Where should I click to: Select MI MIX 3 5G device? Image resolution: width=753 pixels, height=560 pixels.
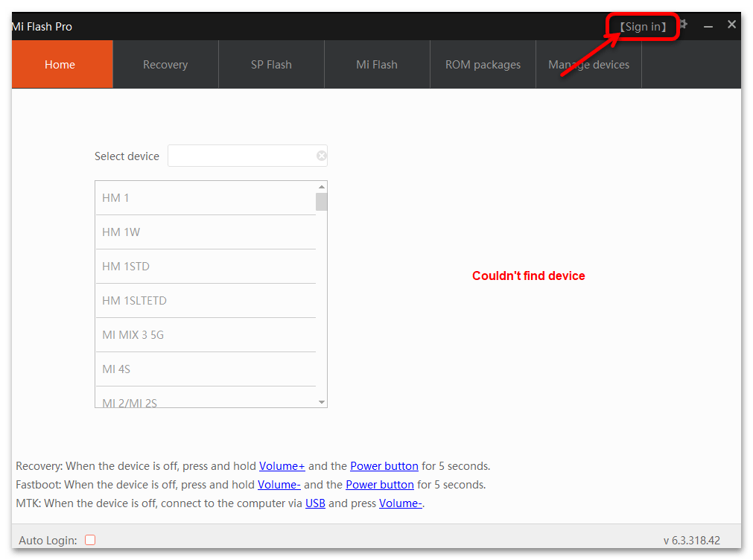pos(206,335)
